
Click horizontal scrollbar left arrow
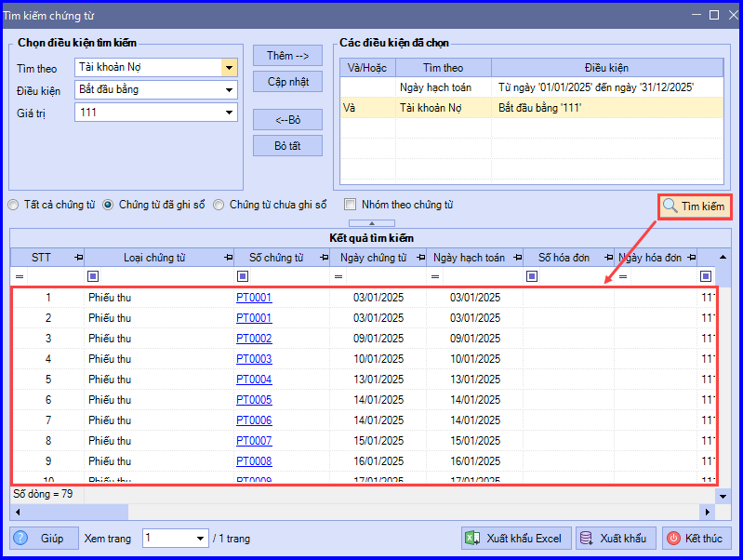tap(18, 513)
